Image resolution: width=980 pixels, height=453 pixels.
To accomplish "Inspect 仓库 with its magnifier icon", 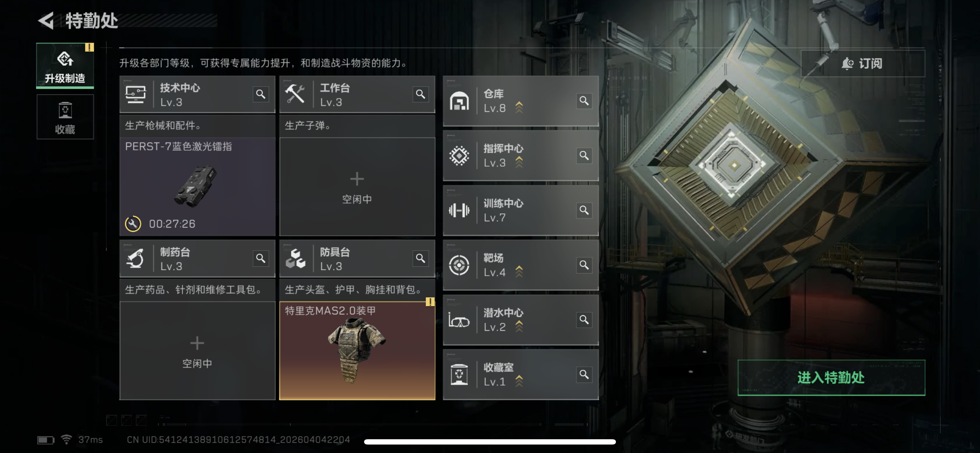I will [x=584, y=101].
